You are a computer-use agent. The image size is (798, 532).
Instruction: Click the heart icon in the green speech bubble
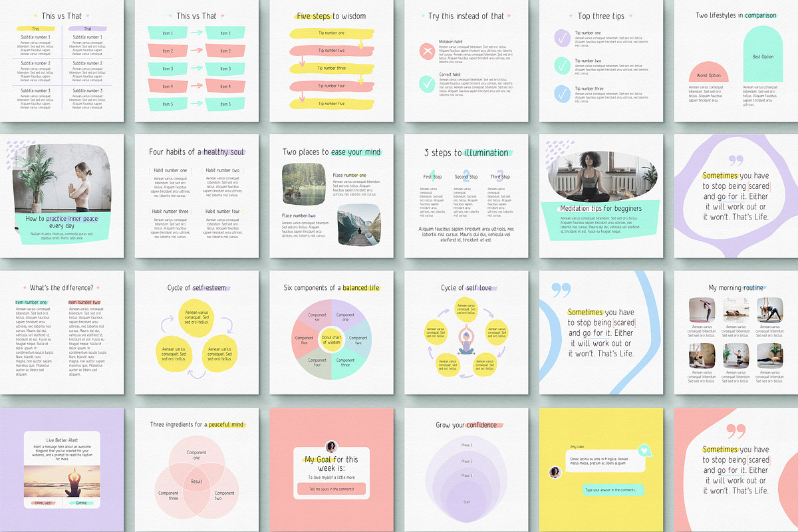pos(643,450)
